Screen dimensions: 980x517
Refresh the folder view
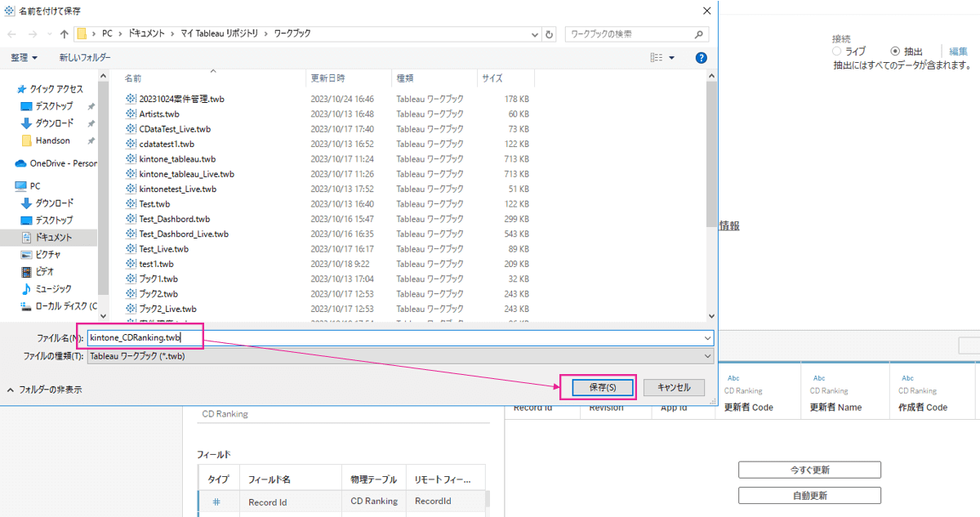pyautogui.click(x=550, y=34)
